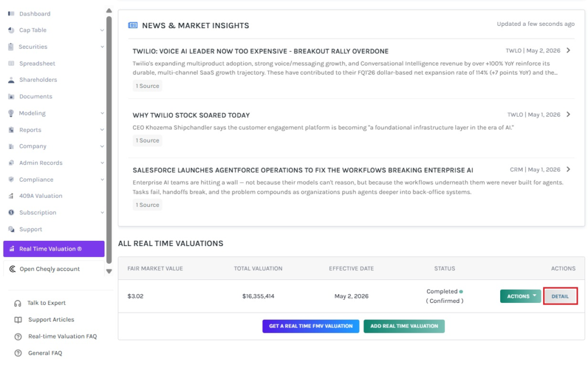The image size is (588, 365).
Task: Click the Modeling lightbulb icon
Action: [x=11, y=113]
